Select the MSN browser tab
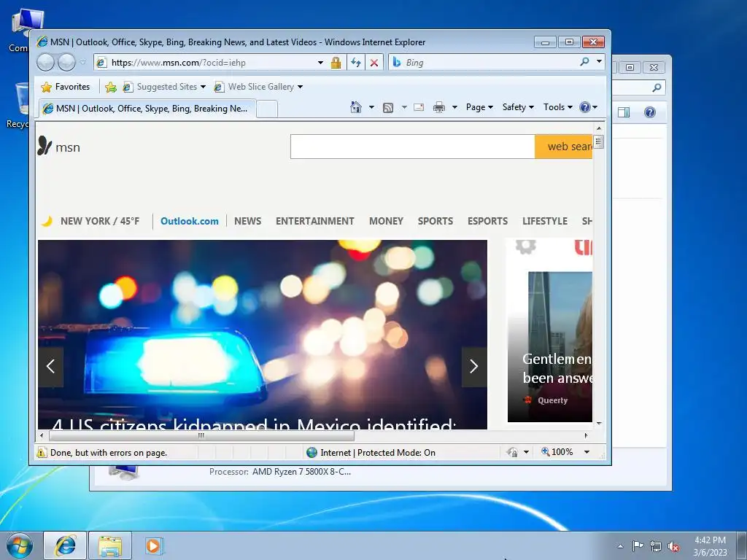This screenshot has height=560, width=747. coord(147,109)
